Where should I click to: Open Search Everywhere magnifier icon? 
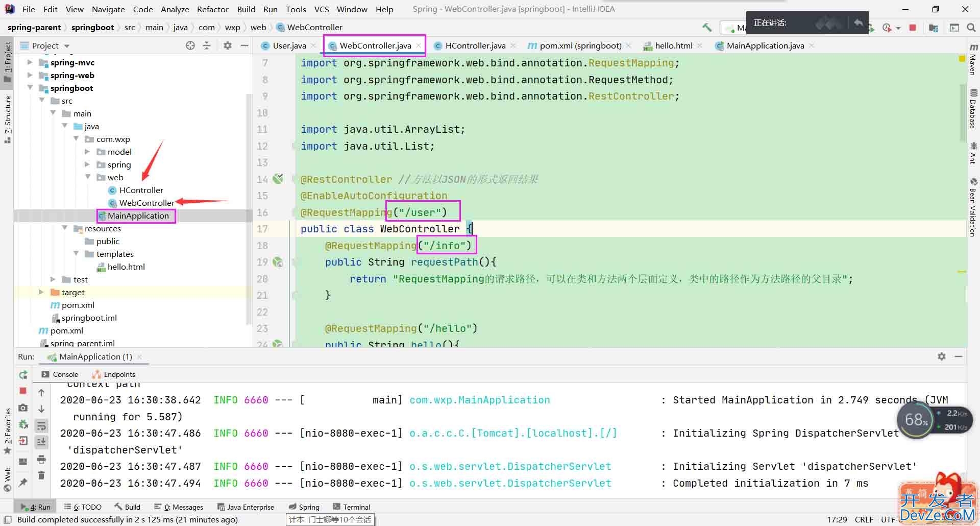coord(971,28)
